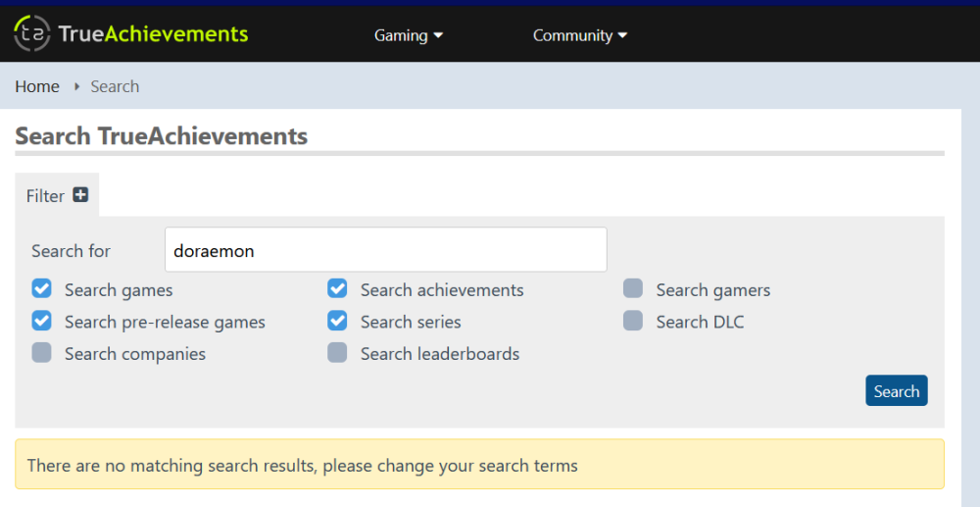Click the TrueAchievements circular logo icon
This screenshot has height=507, width=980.
[32, 34]
